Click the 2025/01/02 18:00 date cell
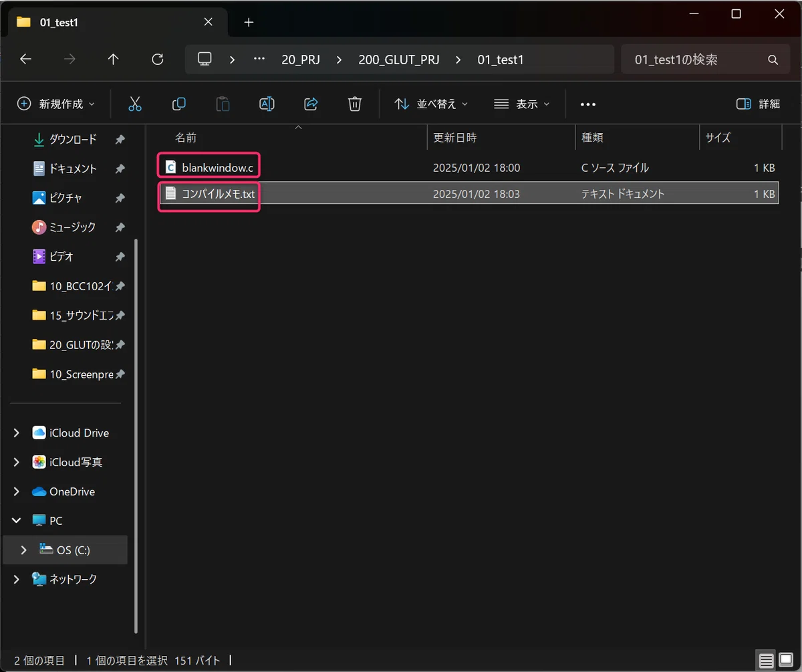This screenshot has width=802, height=672. (477, 168)
